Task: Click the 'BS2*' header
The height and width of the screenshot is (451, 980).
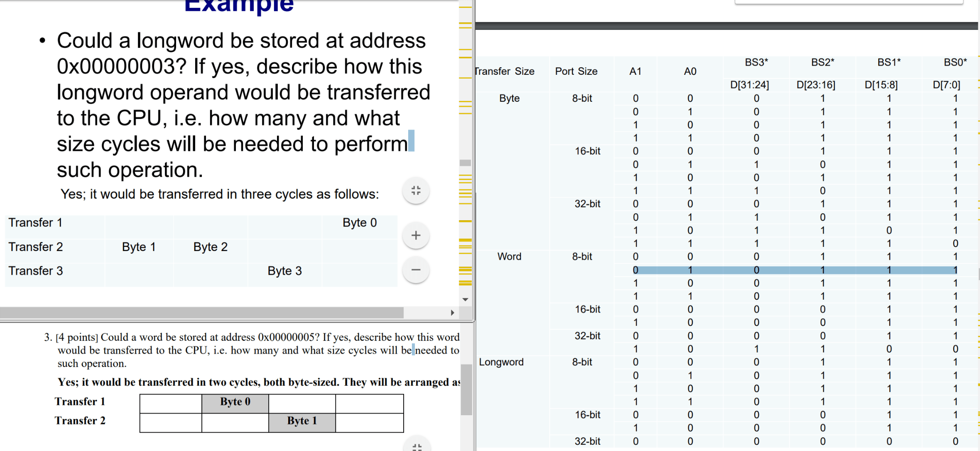Action: [x=823, y=62]
